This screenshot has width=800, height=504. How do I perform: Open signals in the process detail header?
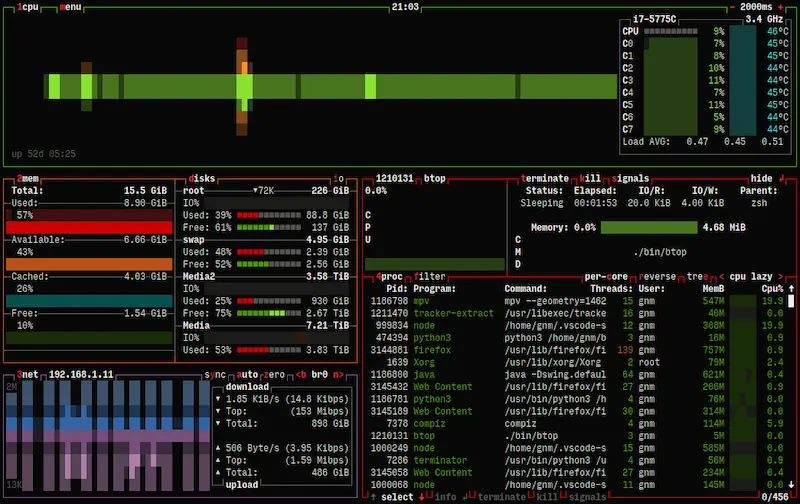pos(630,179)
